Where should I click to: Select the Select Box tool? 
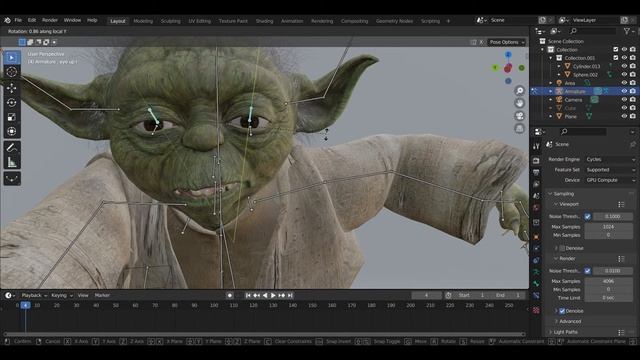[x=11, y=58]
